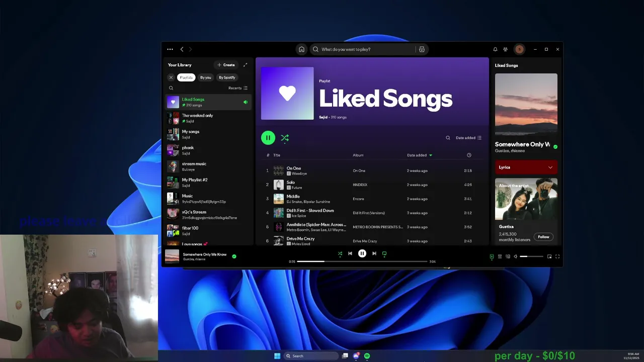Expand Your Library with the arrows icon

pyautogui.click(x=246, y=65)
